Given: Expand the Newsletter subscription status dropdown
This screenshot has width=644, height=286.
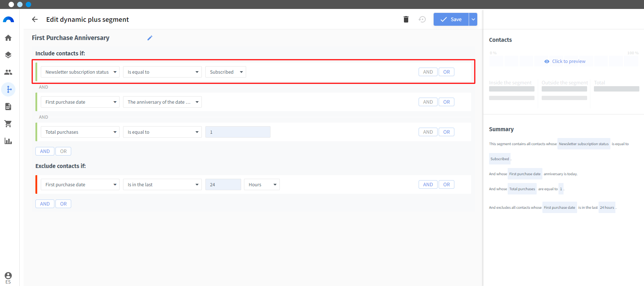Looking at the screenshot, I should point(80,72).
